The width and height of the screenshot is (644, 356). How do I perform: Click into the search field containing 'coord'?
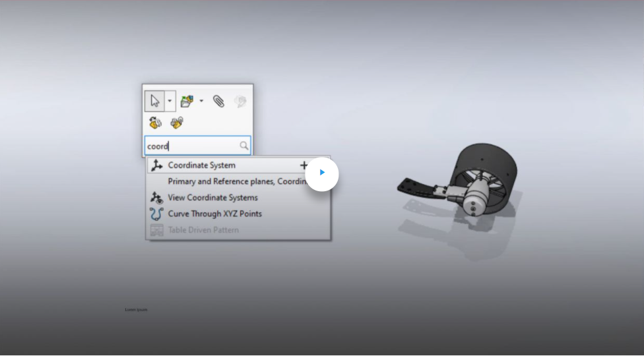point(191,146)
